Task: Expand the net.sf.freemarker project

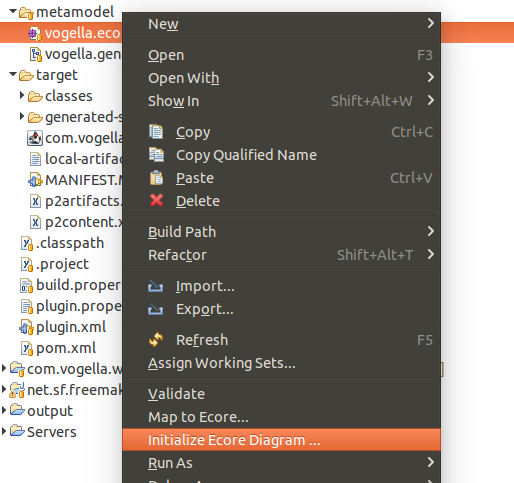Action: point(4,389)
